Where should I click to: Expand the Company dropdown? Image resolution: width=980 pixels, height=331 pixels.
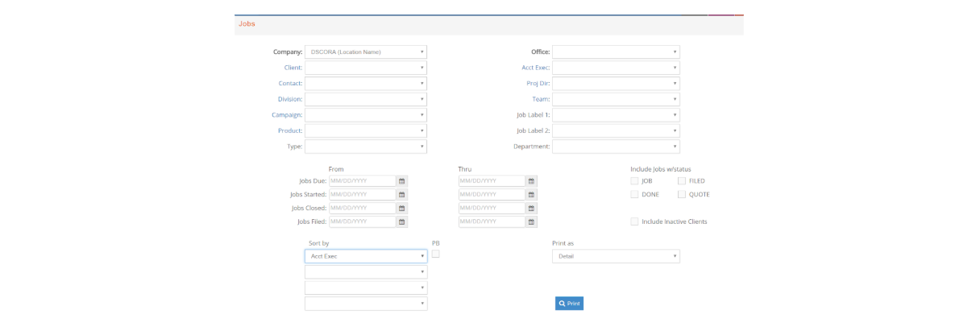pos(365,52)
